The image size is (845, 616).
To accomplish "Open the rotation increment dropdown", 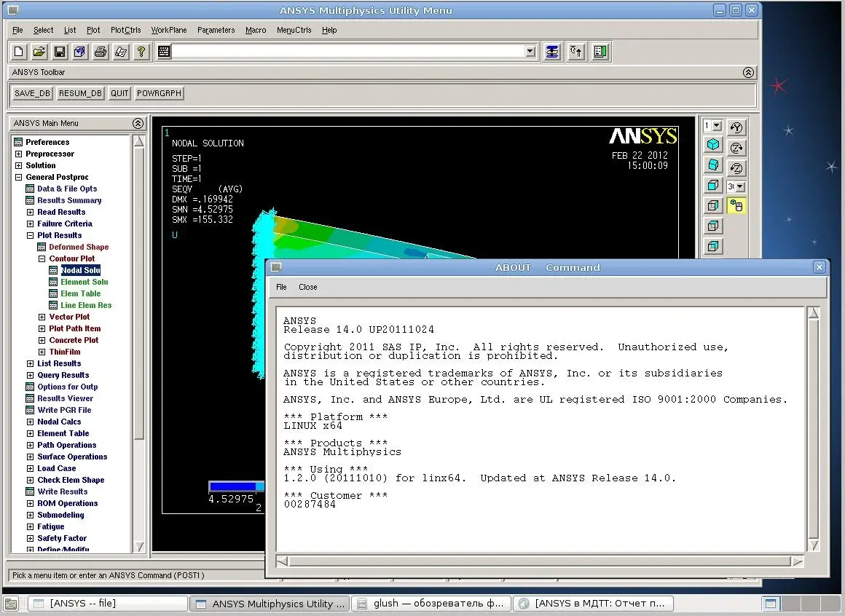I will click(740, 186).
